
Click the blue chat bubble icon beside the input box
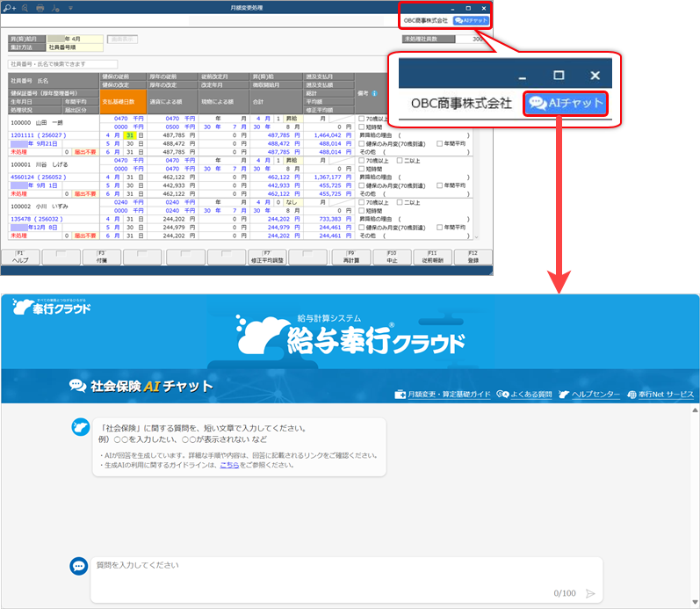[79, 567]
